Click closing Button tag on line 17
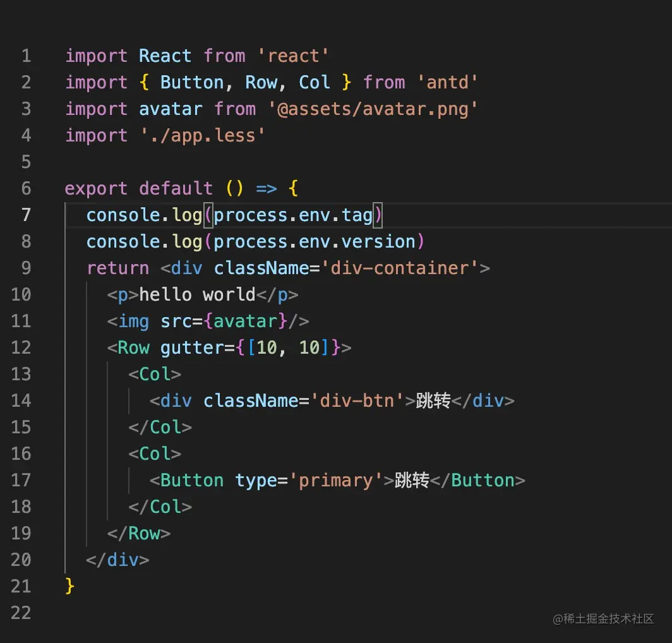 (x=477, y=481)
